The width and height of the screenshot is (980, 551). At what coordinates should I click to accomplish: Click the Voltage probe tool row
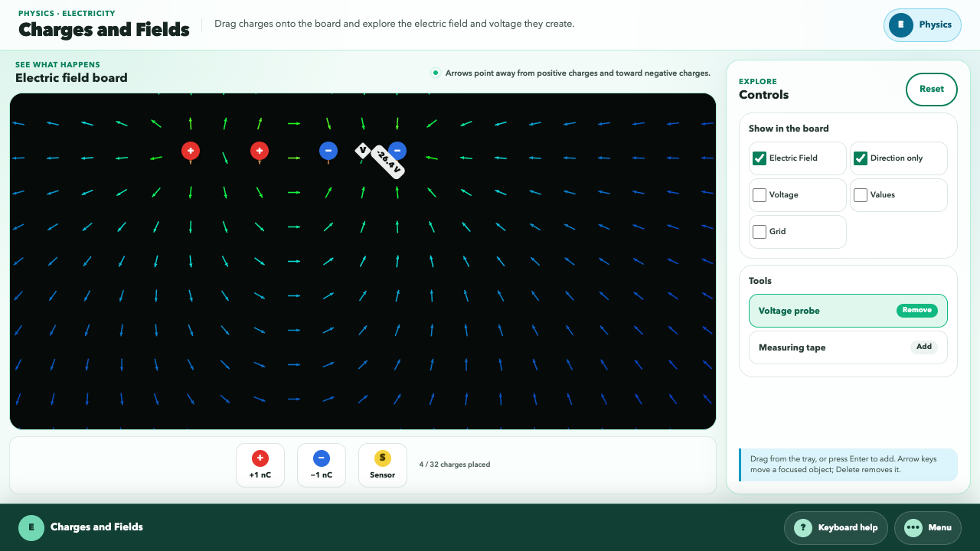point(848,311)
